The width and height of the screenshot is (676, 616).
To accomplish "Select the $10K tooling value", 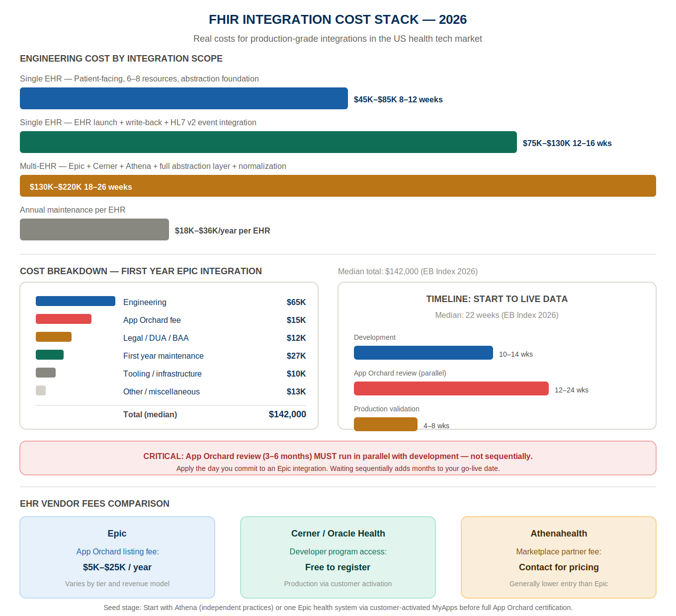I will point(296,374).
